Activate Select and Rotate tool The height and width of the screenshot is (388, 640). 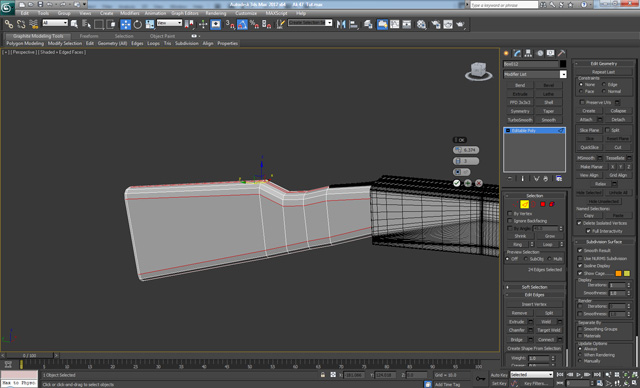138,24
